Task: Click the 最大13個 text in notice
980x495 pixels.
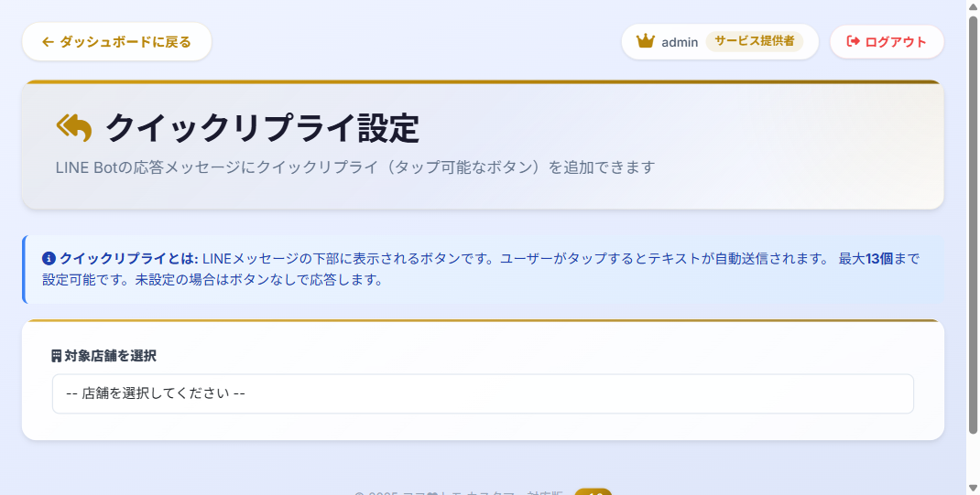Action: coord(866,258)
